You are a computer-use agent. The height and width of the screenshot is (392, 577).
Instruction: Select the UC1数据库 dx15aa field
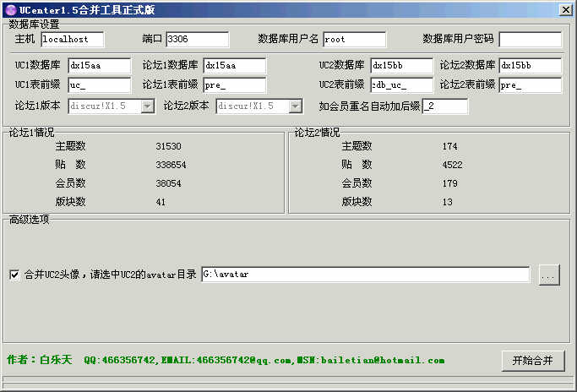click(100, 66)
